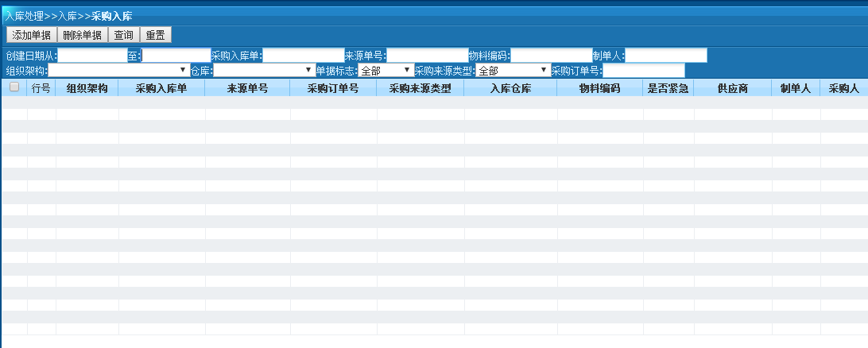Sort by the 入库仓库 column header
868x348 pixels.
[510, 88]
